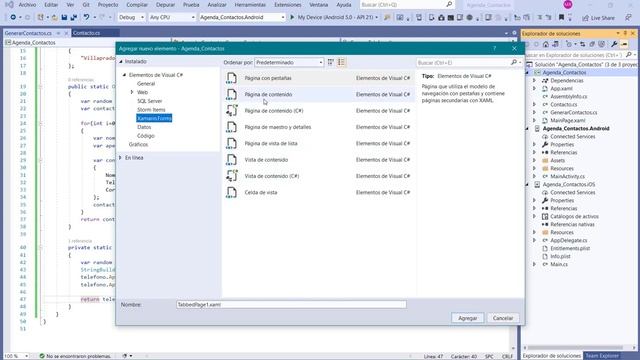Expand the Web category node

[132, 92]
